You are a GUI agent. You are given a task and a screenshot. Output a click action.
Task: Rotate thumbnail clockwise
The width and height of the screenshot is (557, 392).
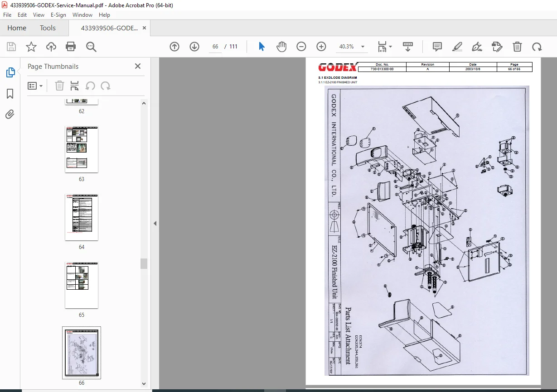tap(106, 86)
